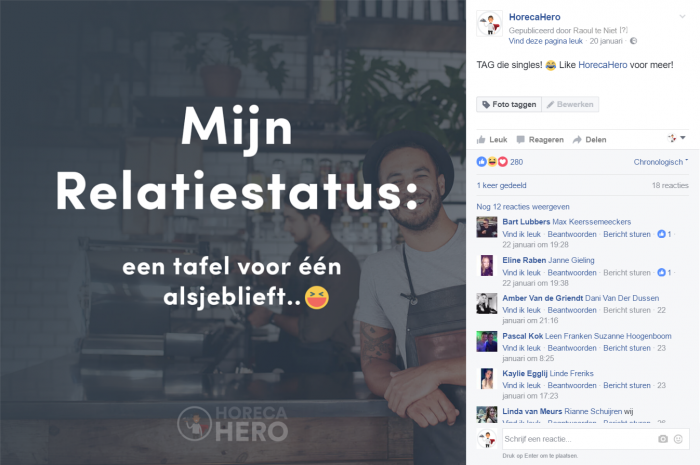This screenshot has width=700, height=465.
Task: Click Beantwoorden under Eline Raben comment
Action: click(x=572, y=272)
